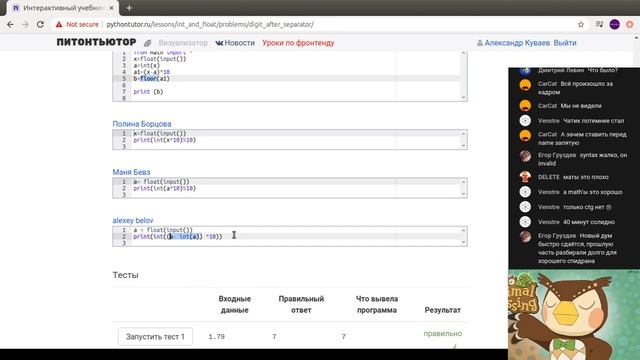Click the scroll down arrow in alexey belov's code box

point(464,242)
